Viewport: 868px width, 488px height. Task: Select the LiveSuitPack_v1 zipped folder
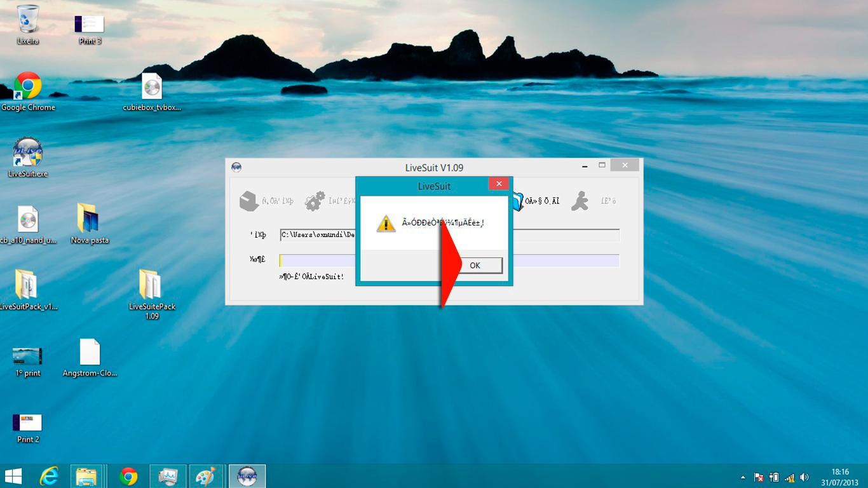28,290
